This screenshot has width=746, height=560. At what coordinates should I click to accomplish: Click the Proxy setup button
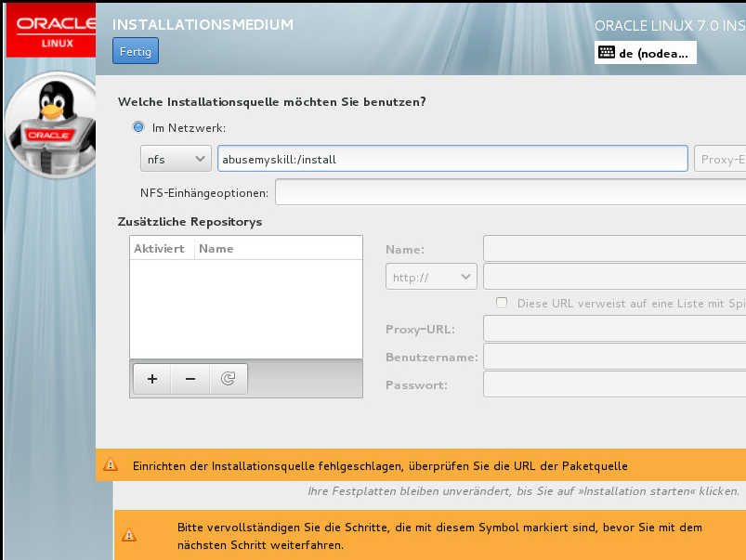(720, 159)
